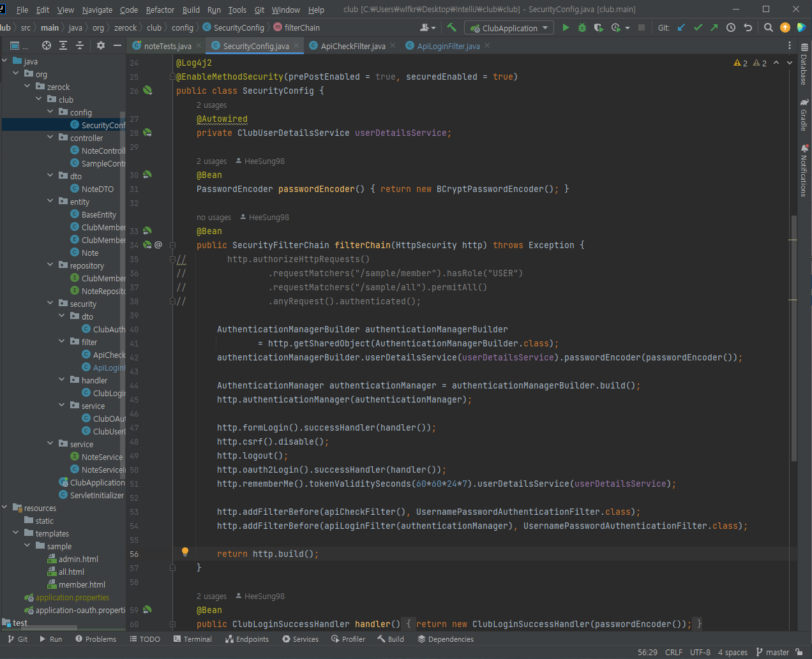Open the Dependencies tool window
The height and width of the screenshot is (659, 812).
pos(446,639)
